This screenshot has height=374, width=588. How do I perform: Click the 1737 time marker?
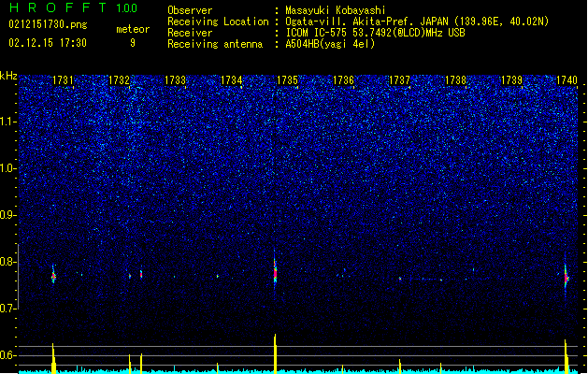(x=400, y=80)
